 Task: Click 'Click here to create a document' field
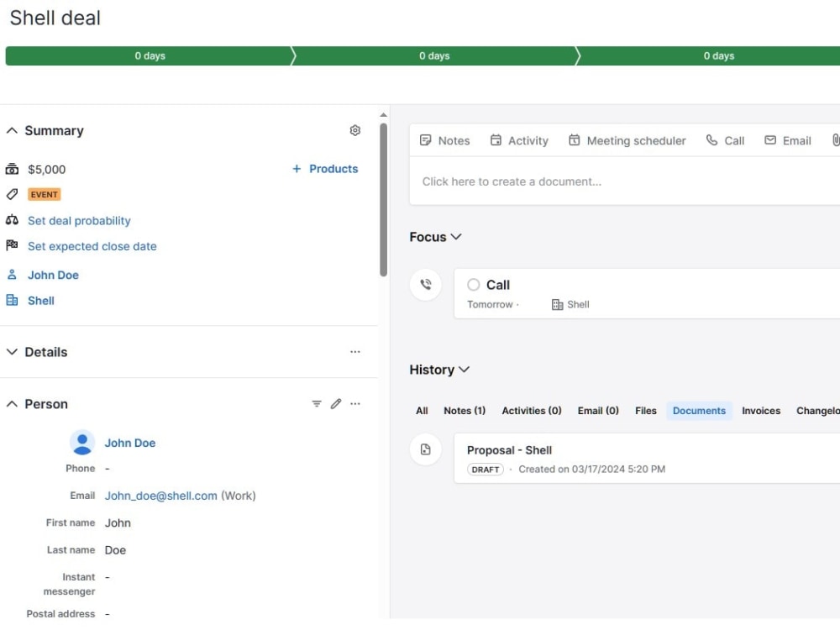[625, 181]
